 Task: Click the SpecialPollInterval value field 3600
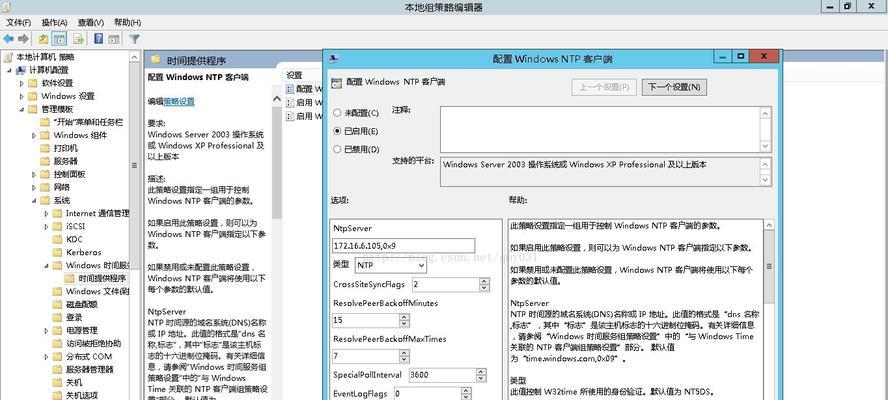(x=441, y=375)
